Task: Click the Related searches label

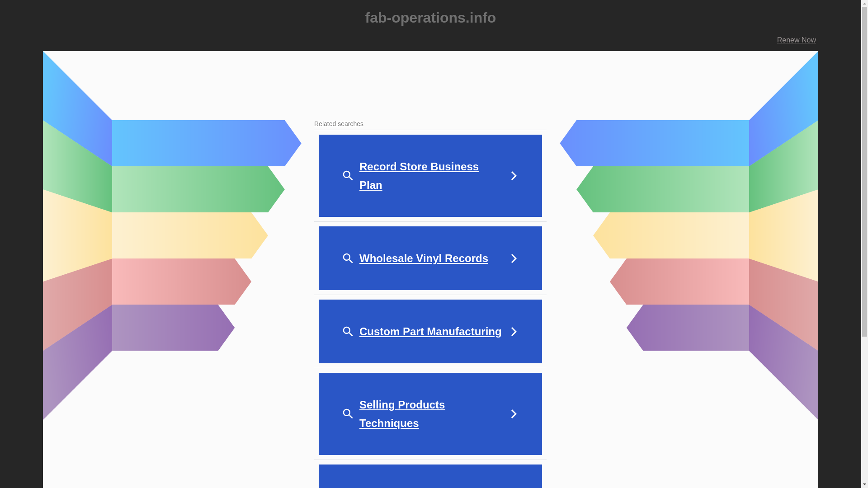Action: point(339,124)
